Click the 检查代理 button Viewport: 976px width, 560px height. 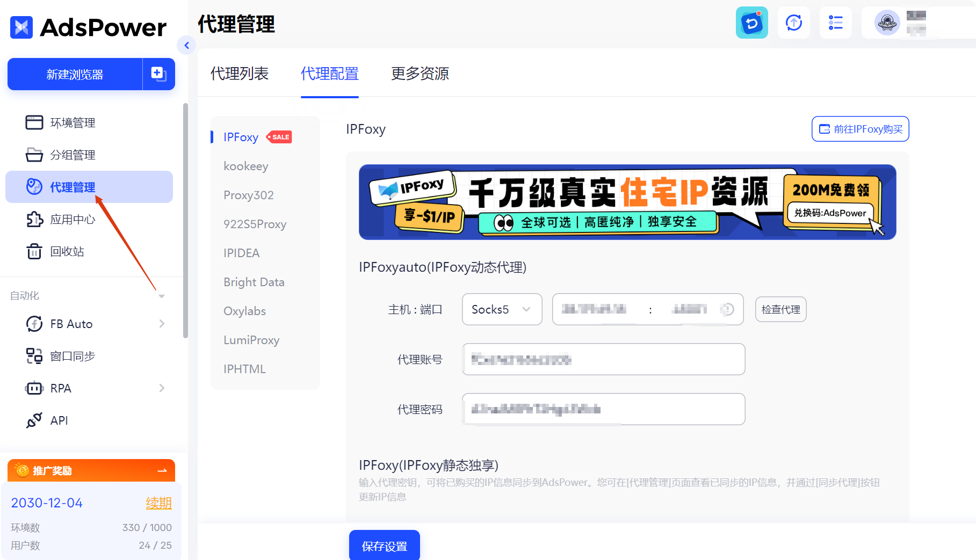click(x=780, y=309)
